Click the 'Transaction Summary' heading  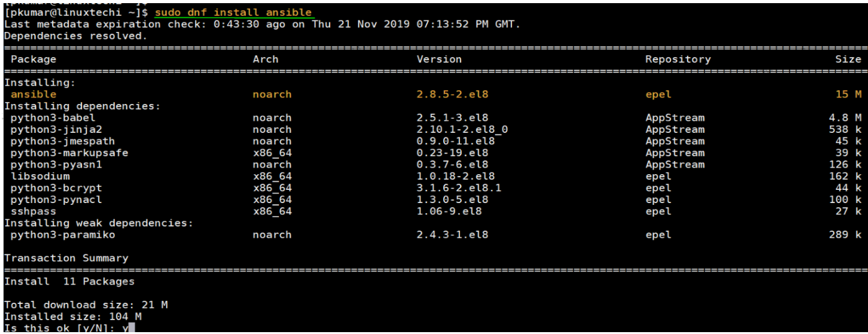click(x=66, y=258)
